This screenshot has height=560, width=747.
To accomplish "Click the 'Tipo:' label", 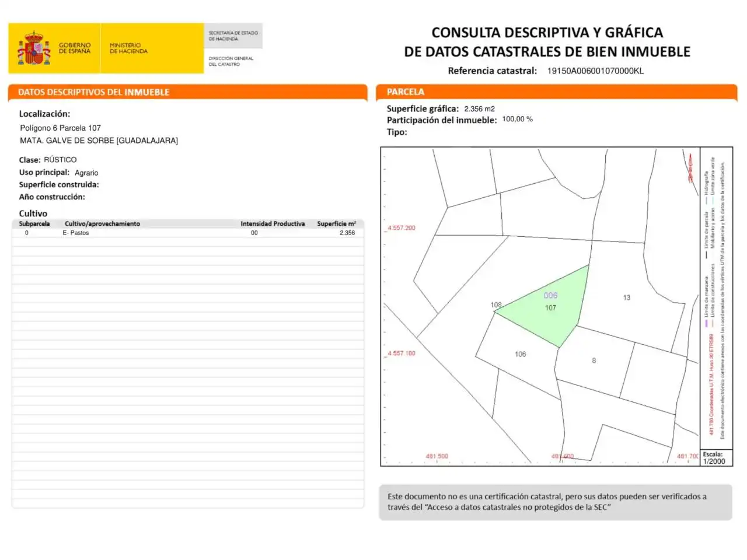I will click(x=397, y=132).
